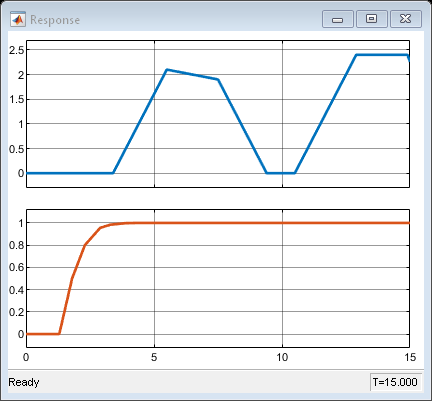Click the top plot y-axis label 1.5
The height and width of the screenshot is (401, 432).
point(17,99)
